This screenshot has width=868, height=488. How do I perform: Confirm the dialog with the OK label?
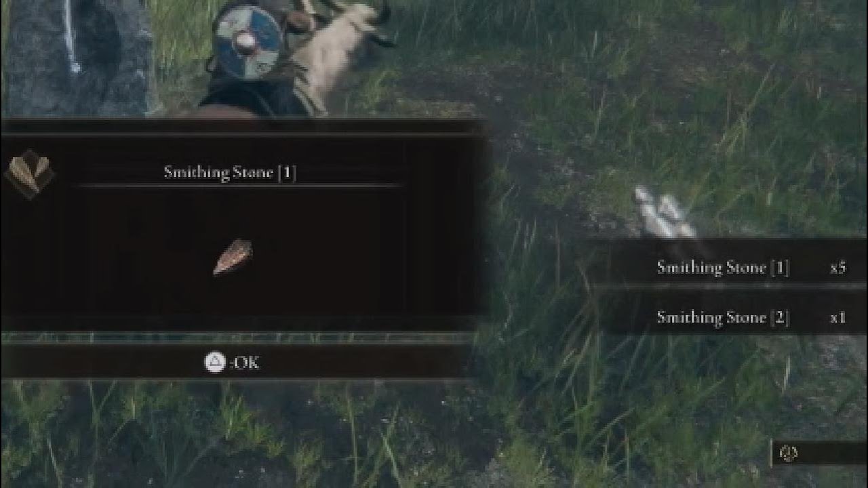(245, 363)
